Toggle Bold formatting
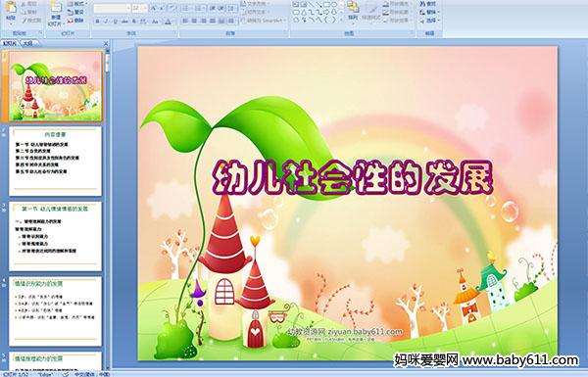This screenshot has height=377, width=588. pos(97,22)
